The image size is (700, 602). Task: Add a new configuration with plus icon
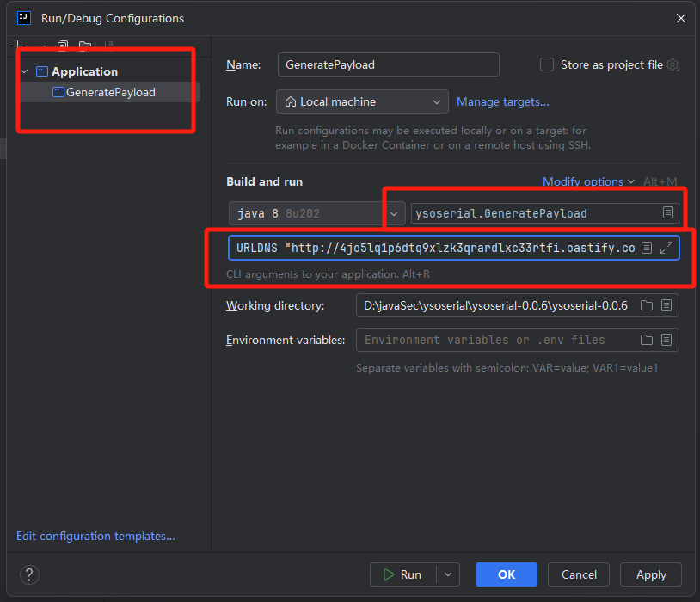pyautogui.click(x=17, y=45)
